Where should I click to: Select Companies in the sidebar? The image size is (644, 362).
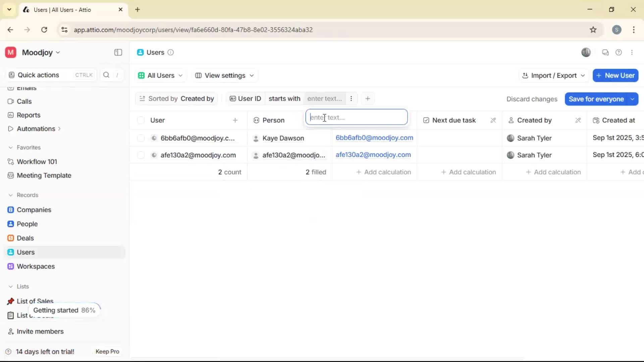(x=34, y=210)
